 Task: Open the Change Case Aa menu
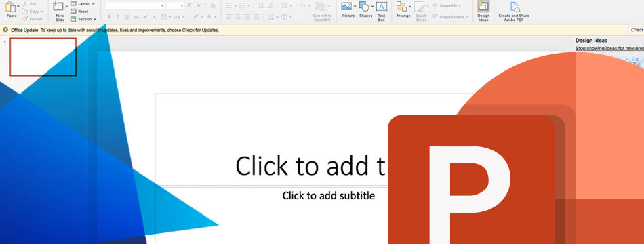[x=179, y=17]
